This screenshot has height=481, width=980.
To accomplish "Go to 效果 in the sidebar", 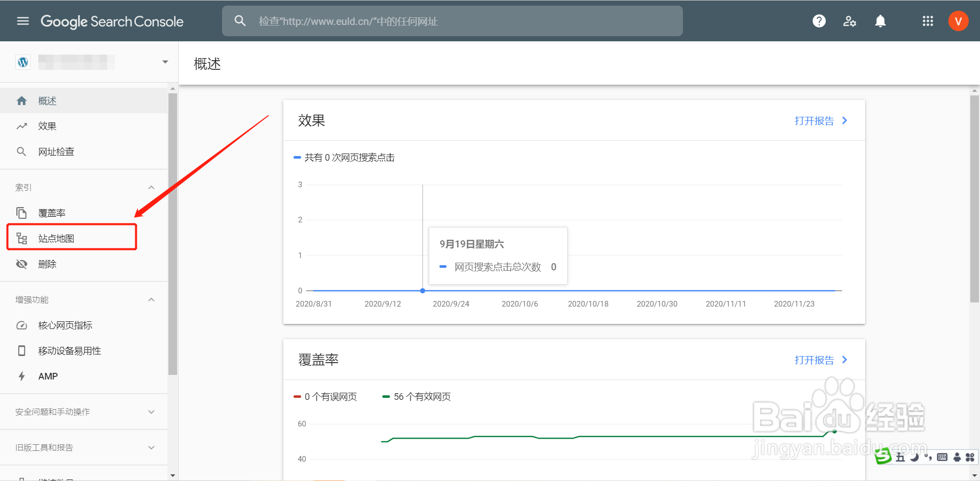I will [x=46, y=125].
